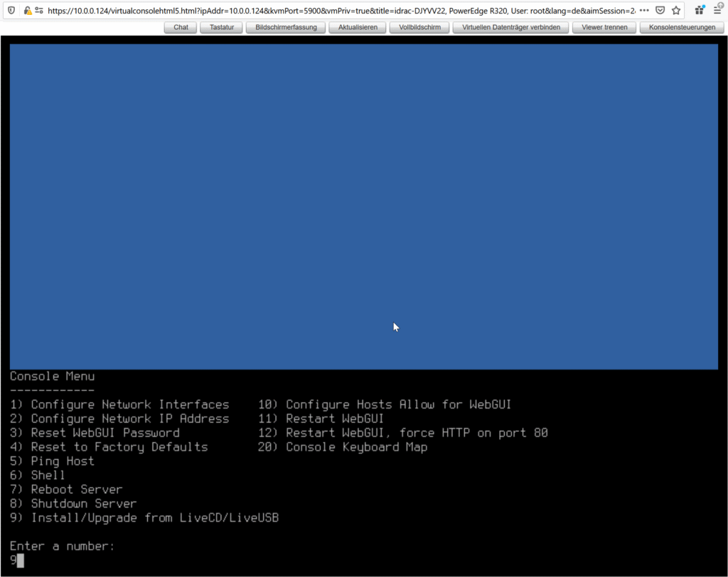Image resolution: width=728 pixels, height=577 pixels.
Task: Click the Console Menu heading text
Action: [52, 376]
